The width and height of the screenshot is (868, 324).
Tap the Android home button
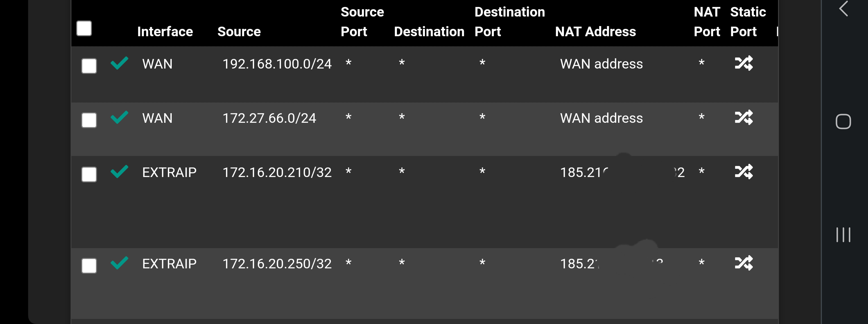(843, 122)
